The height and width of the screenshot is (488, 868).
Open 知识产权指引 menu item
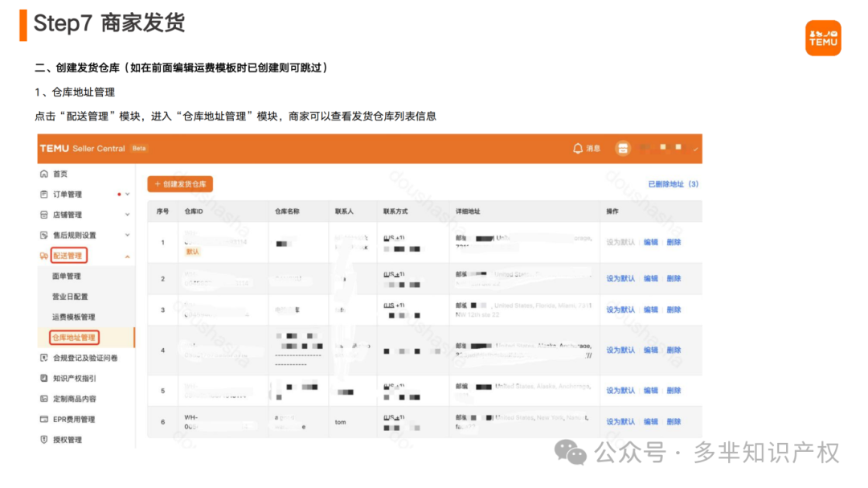[x=74, y=379]
